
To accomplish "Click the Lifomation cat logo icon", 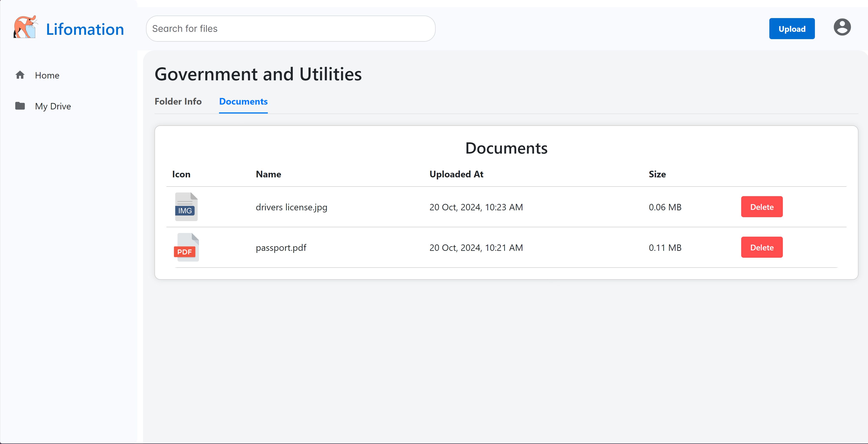I will pyautogui.click(x=25, y=27).
